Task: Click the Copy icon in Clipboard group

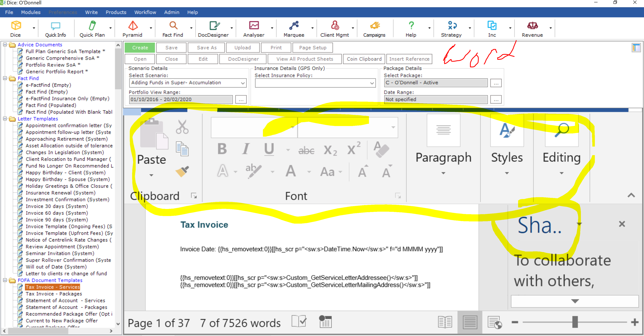Action: pos(182,149)
